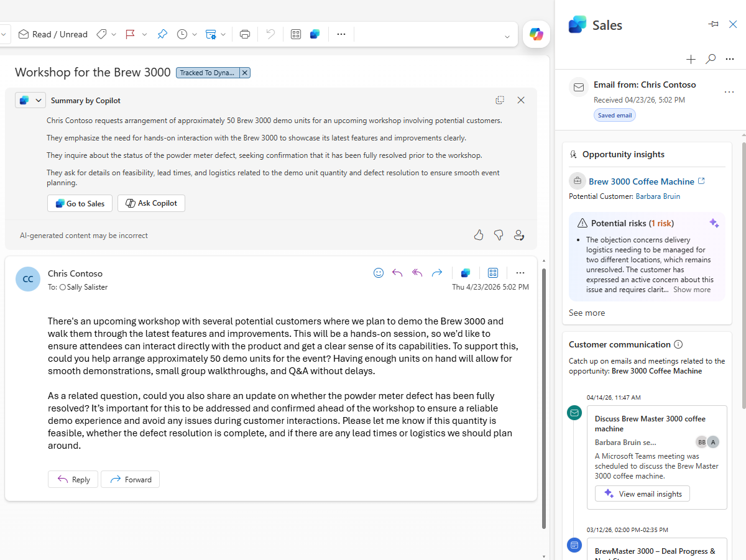Expand the snooze clock dropdown arrow
The height and width of the screenshot is (560, 746).
(195, 34)
